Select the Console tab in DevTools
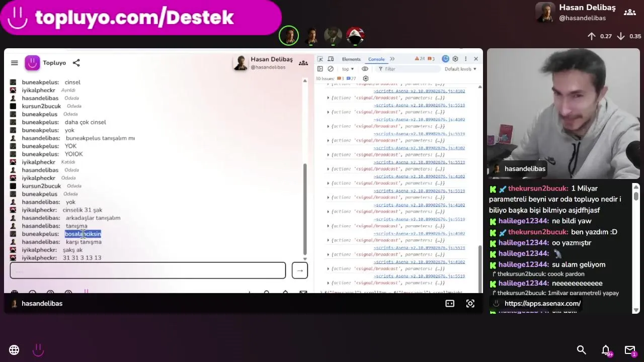644x362 pixels. click(376, 59)
